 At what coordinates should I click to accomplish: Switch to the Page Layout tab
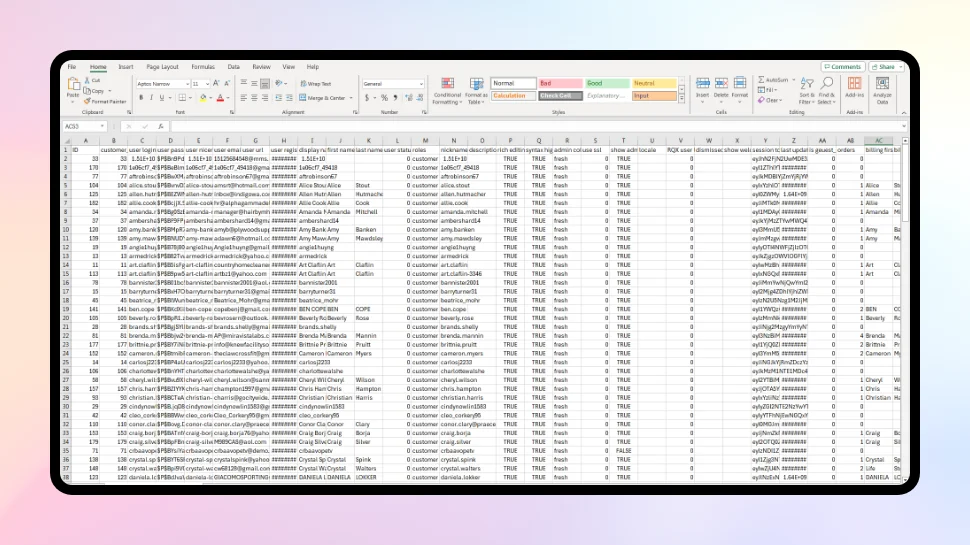tap(162, 67)
